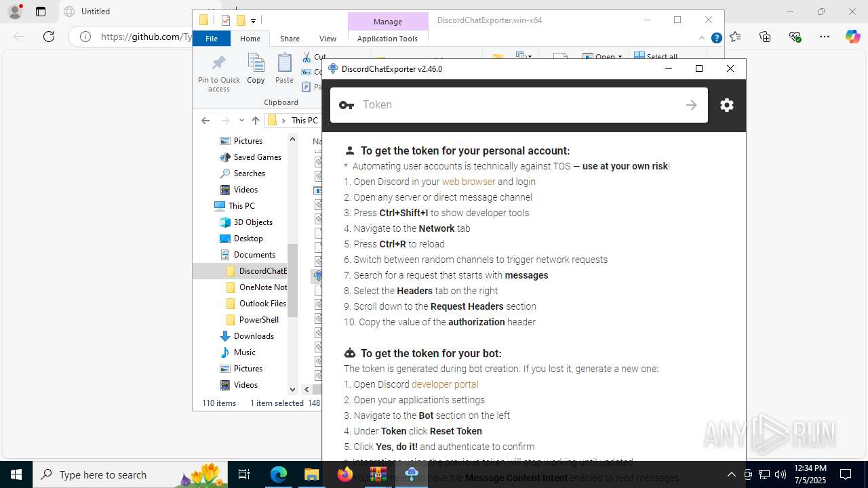Reload the Edge browser page
Screen dimensions: 868x488
coord(49,37)
